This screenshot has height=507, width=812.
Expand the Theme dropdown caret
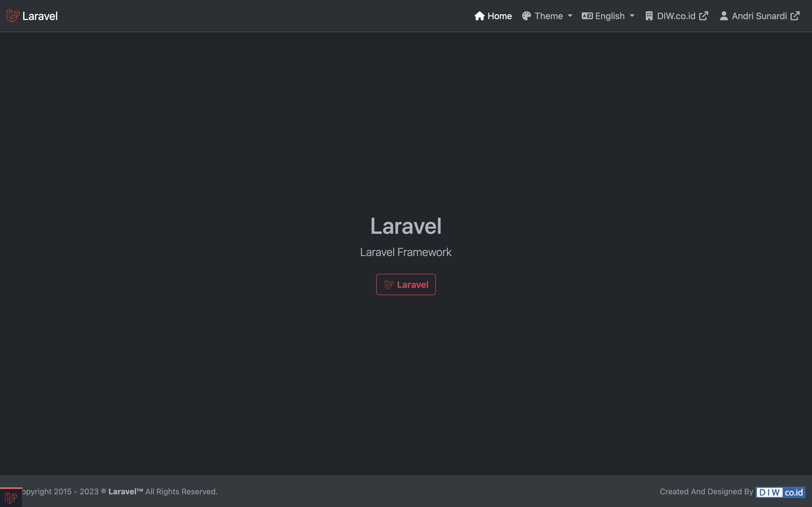(570, 16)
